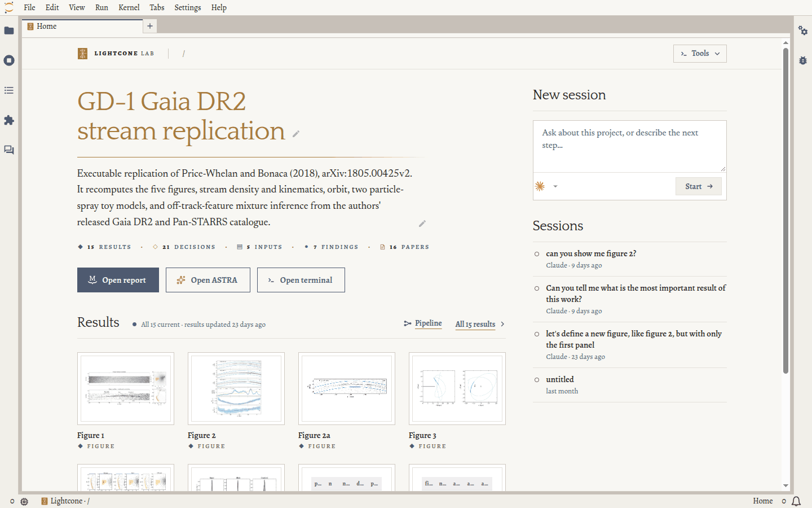The width and height of the screenshot is (812, 508).
Task: Open the Kernel menu
Action: (x=129, y=7)
